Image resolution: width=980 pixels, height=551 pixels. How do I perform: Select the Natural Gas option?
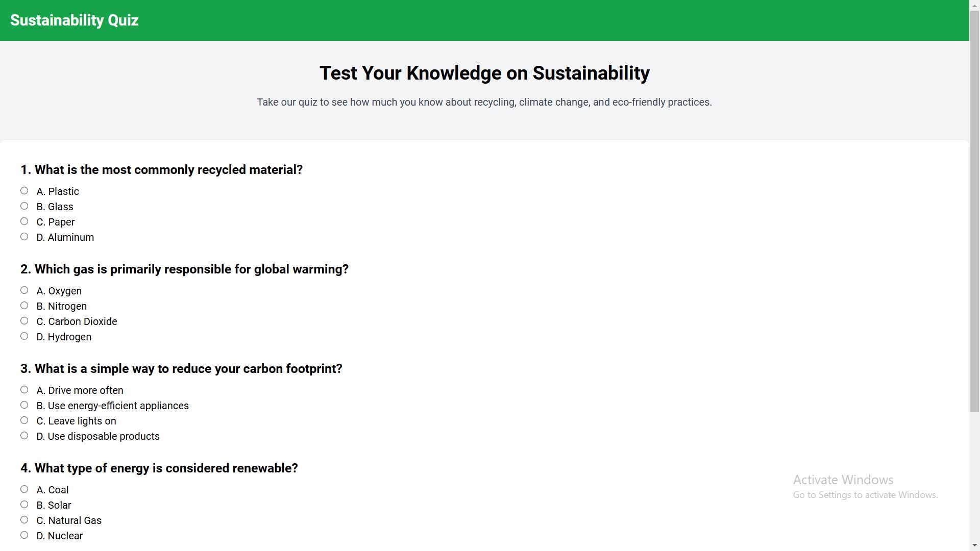[x=24, y=520]
